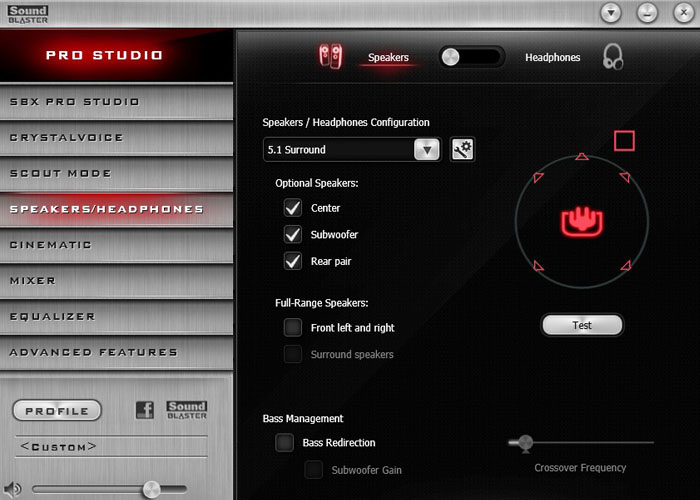Click the listener icon in diagram center
Screen dimensions: 700x500
pyautogui.click(x=582, y=221)
